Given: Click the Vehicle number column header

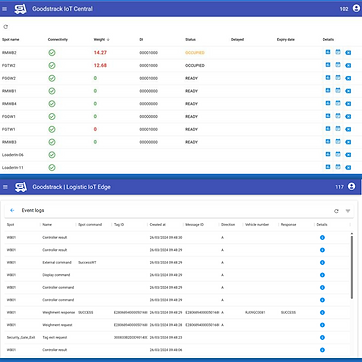Looking at the screenshot, I should [x=257, y=225].
